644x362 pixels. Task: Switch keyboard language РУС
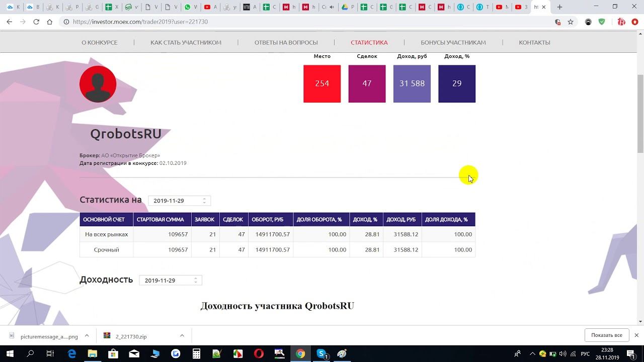pos(585,354)
